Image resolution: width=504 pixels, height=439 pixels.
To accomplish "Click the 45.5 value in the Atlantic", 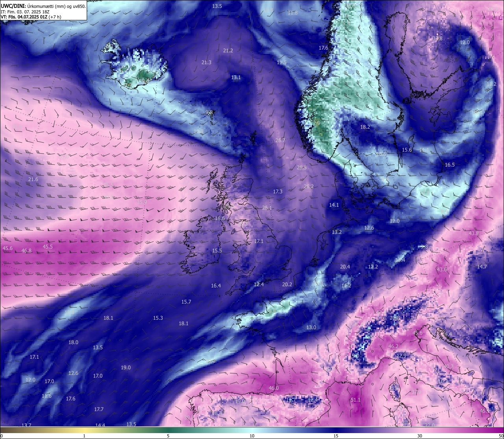I will click(48, 246).
